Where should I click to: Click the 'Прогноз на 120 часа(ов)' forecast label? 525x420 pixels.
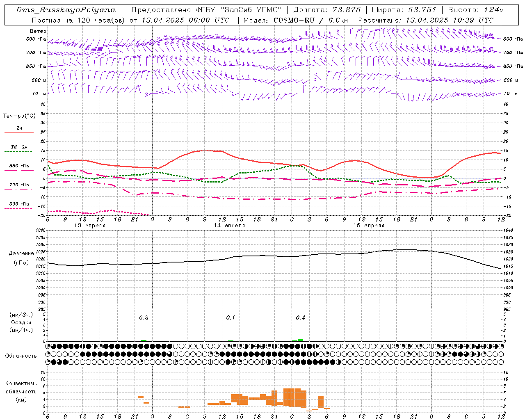[79, 20]
